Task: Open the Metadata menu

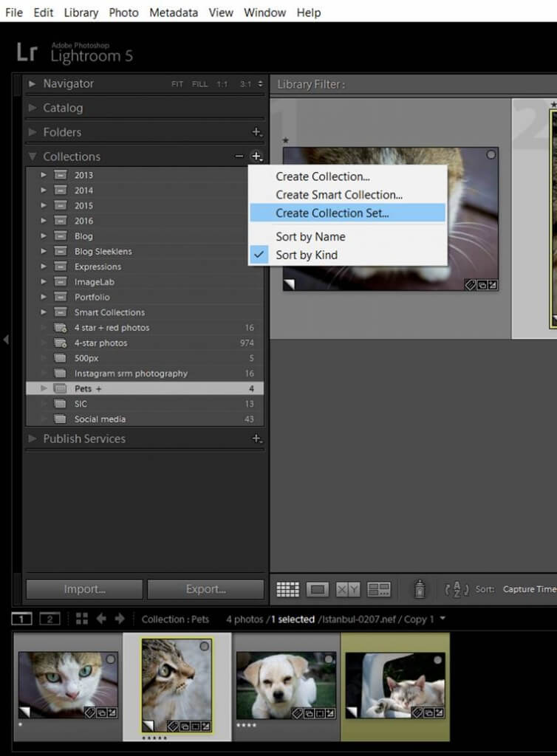Action: (174, 13)
